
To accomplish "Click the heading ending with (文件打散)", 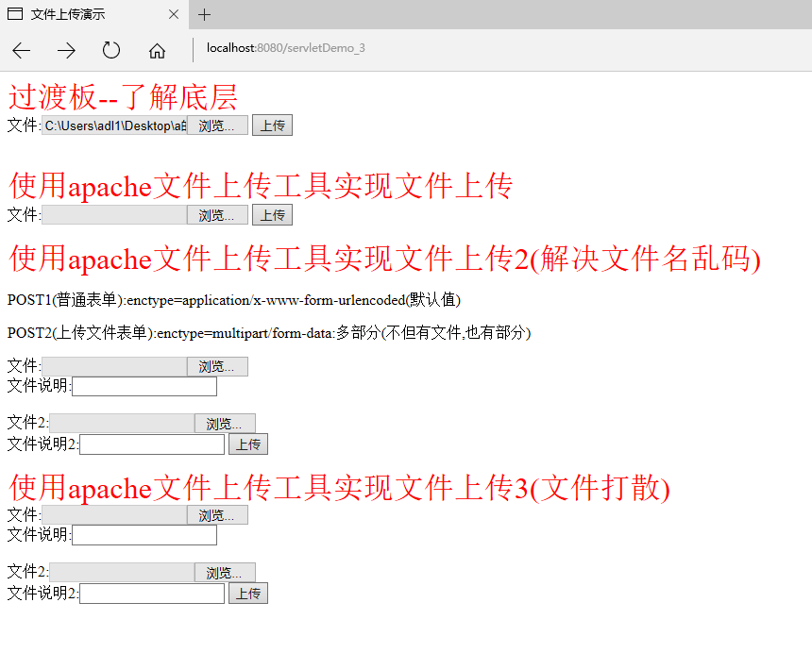I will (339, 488).
